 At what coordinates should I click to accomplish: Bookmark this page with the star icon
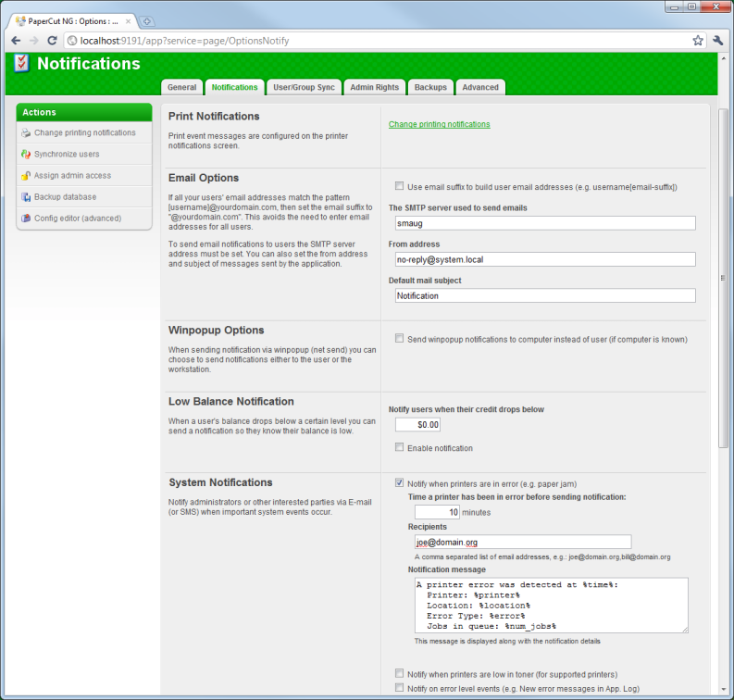[698, 41]
